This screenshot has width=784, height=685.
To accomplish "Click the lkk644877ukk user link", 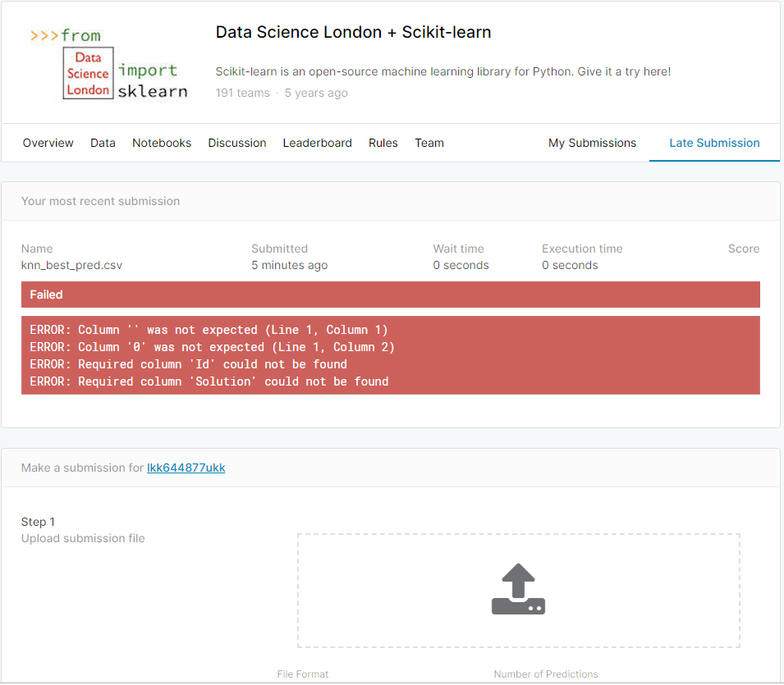I will (186, 468).
